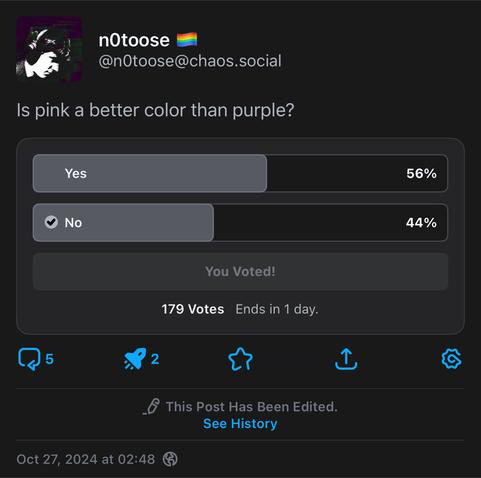Open n0toose profile avatar
Image resolution: width=481 pixels, height=478 pixels.
click(49, 49)
